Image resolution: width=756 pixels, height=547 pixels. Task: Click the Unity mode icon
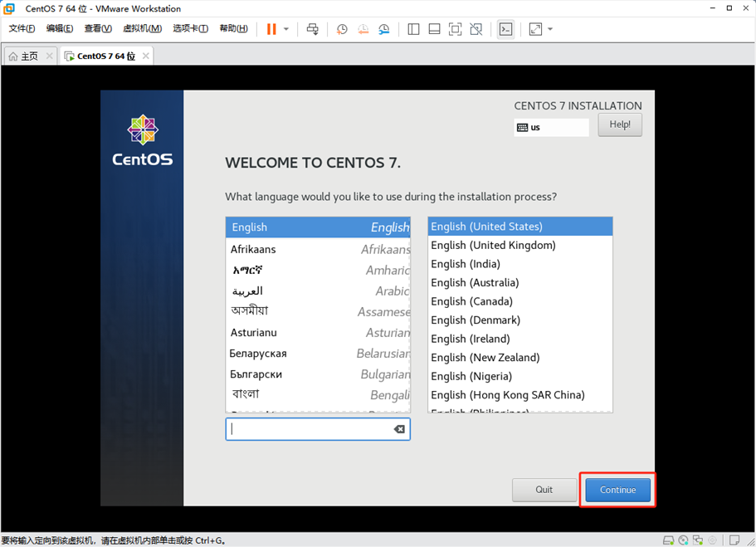(x=476, y=29)
